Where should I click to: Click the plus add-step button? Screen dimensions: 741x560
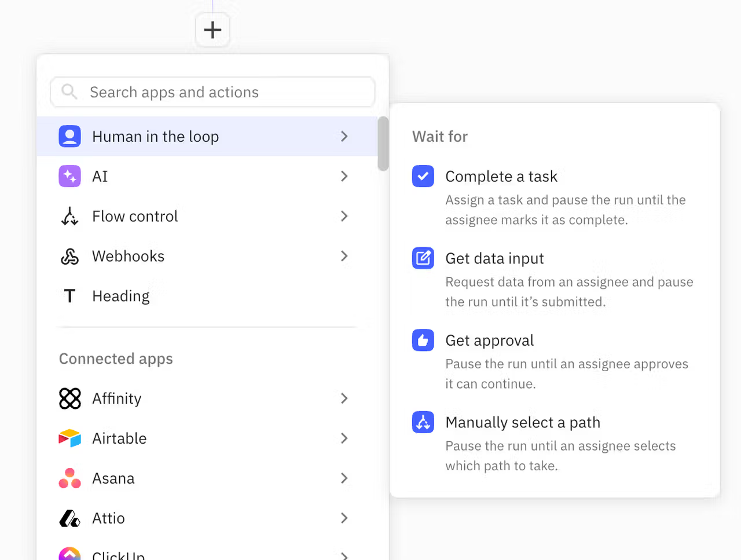212,30
